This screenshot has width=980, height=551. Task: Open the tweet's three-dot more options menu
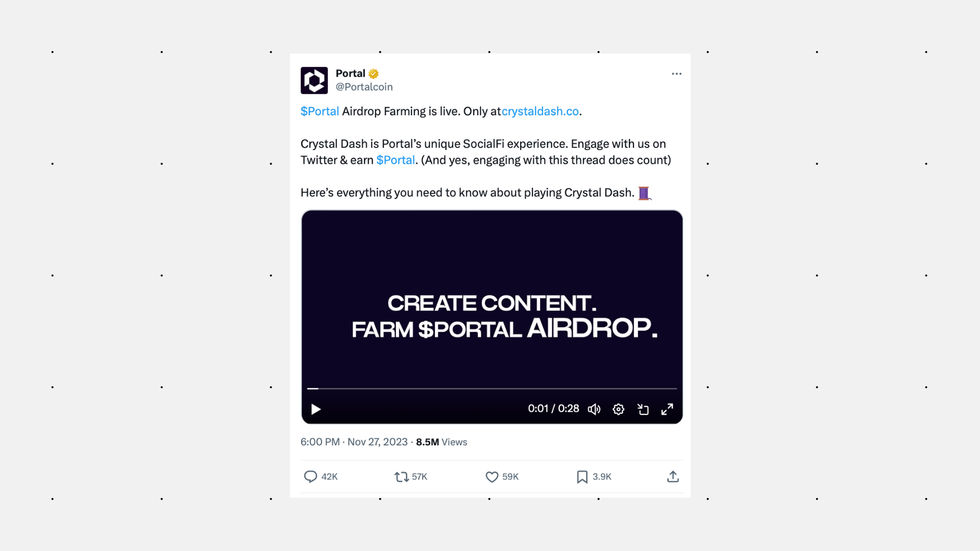676,74
